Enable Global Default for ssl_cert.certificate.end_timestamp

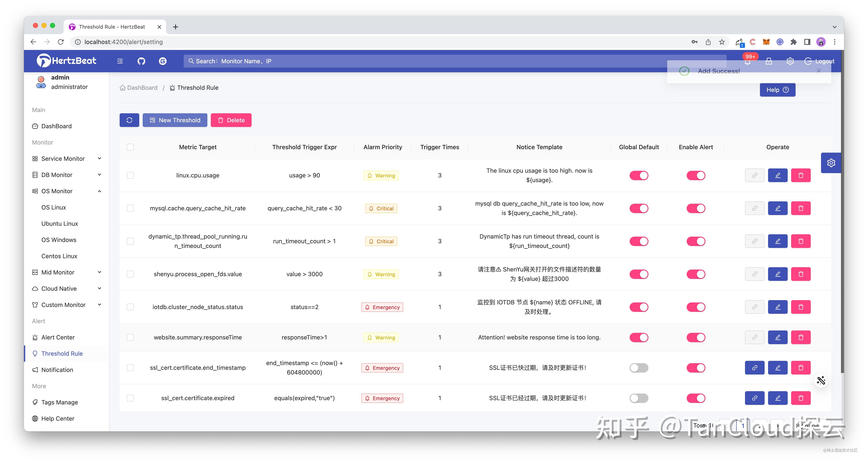pos(639,368)
